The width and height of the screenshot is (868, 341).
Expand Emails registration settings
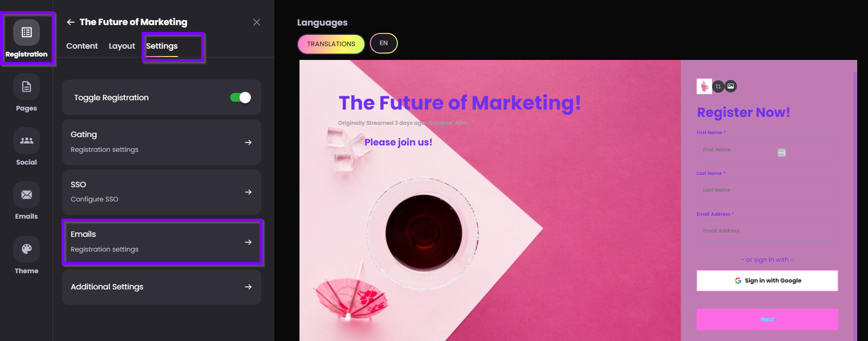coord(161,242)
